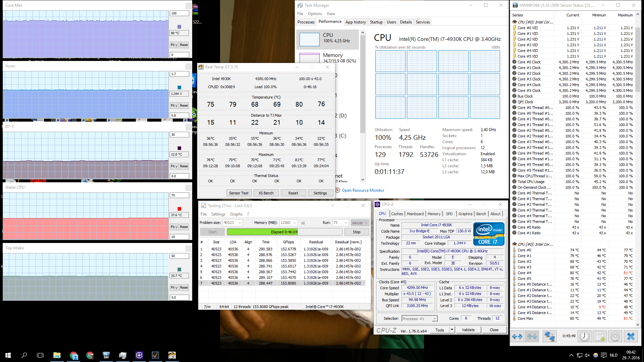
Task: Collapse second CPU [#0] Intel Core temperature group
Action: point(515,244)
